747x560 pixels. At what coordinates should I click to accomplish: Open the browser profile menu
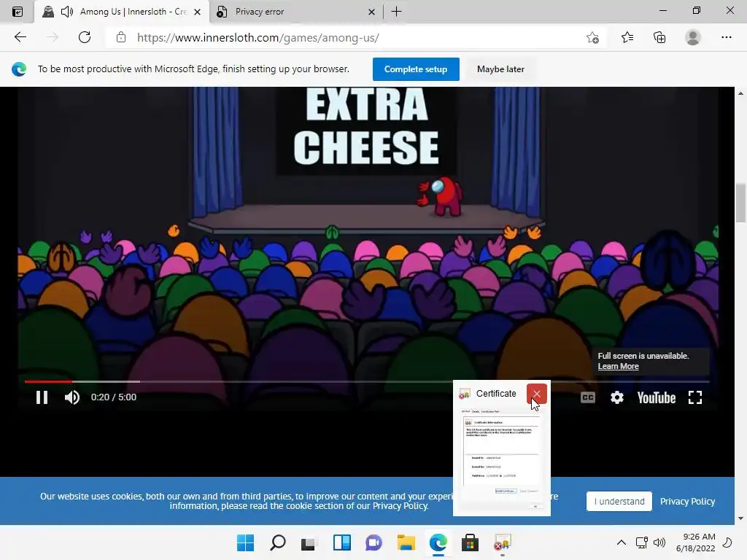pos(693,38)
